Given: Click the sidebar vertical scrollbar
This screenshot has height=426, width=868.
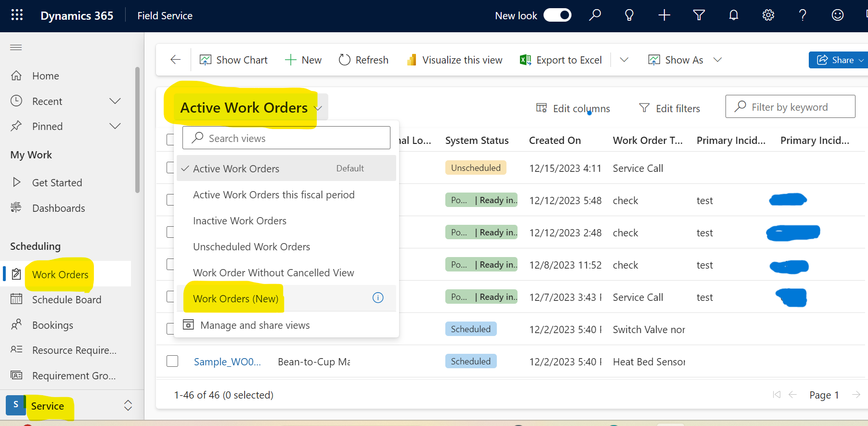Looking at the screenshot, I should 138,130.
